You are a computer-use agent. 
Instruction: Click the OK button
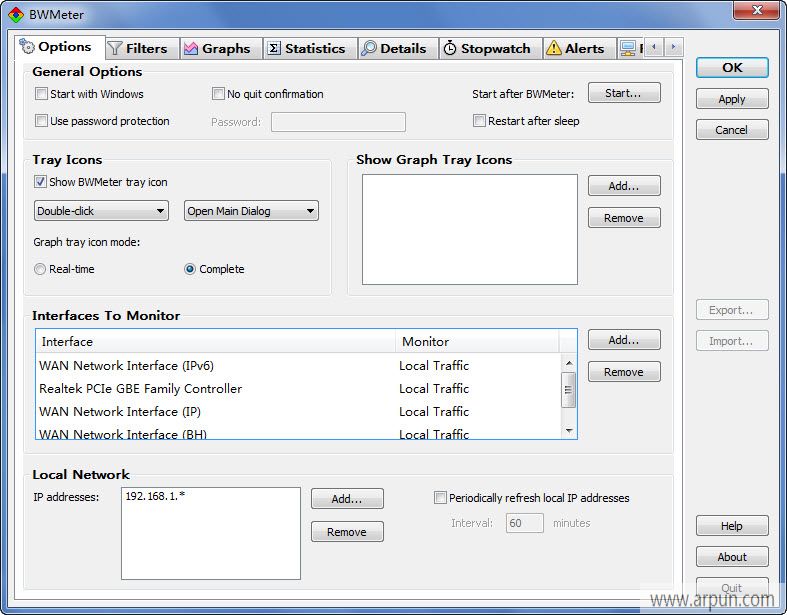732,68
